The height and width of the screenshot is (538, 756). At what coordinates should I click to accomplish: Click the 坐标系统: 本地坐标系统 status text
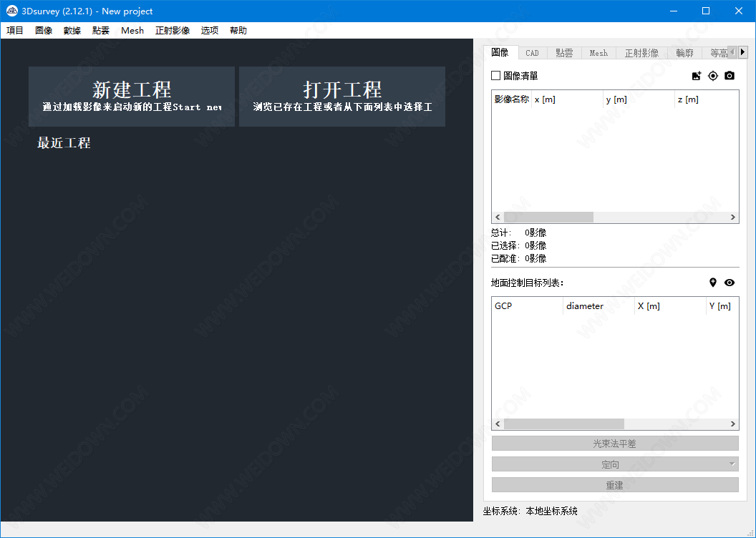click(x=530, y=511)
